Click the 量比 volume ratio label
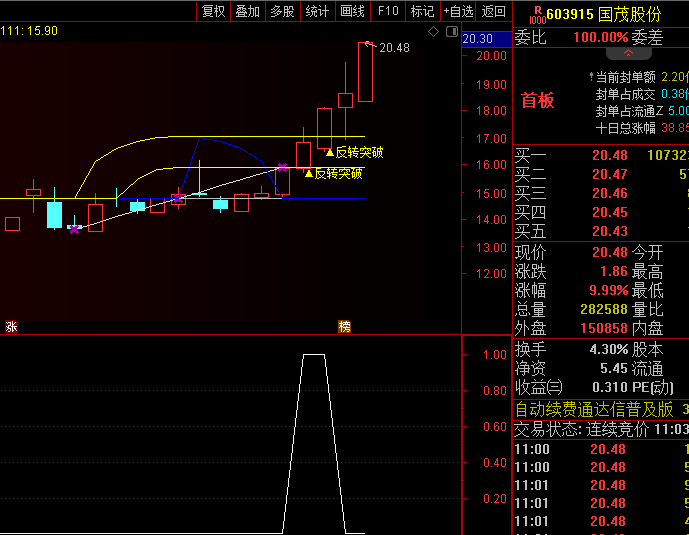689x535 pixels. (x=647, y=309)
